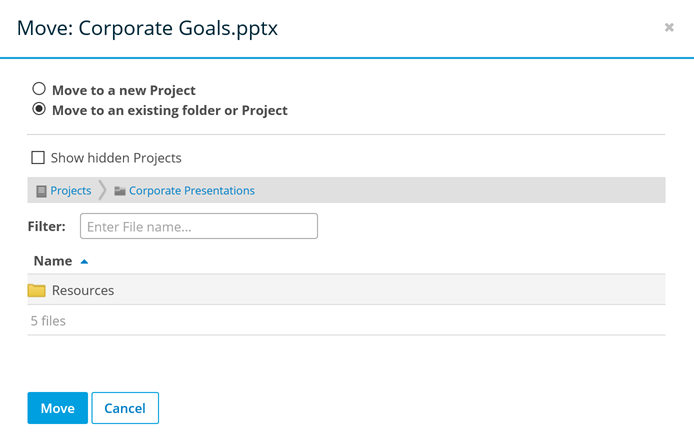Go to the Projects breadcrumb link
Viewport: 694px width, 438px height.
click(71, 191)
